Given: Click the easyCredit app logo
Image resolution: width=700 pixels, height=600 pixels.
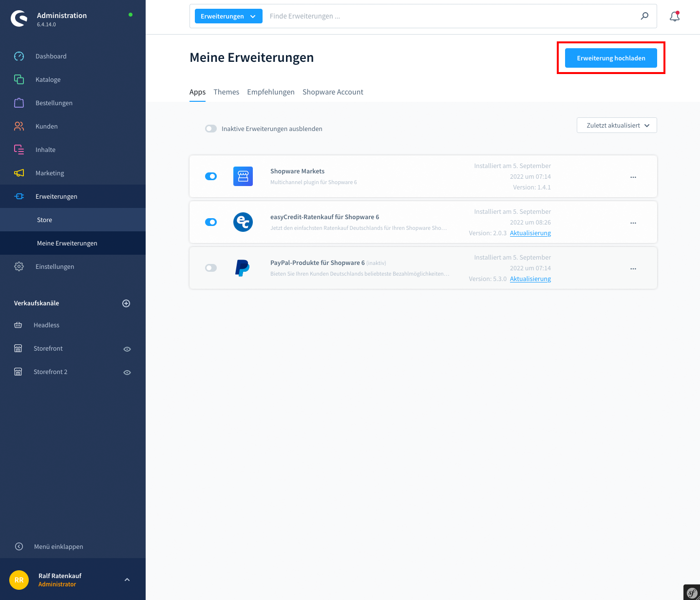Looking at the screenshot, I should [x=243, y=222].
